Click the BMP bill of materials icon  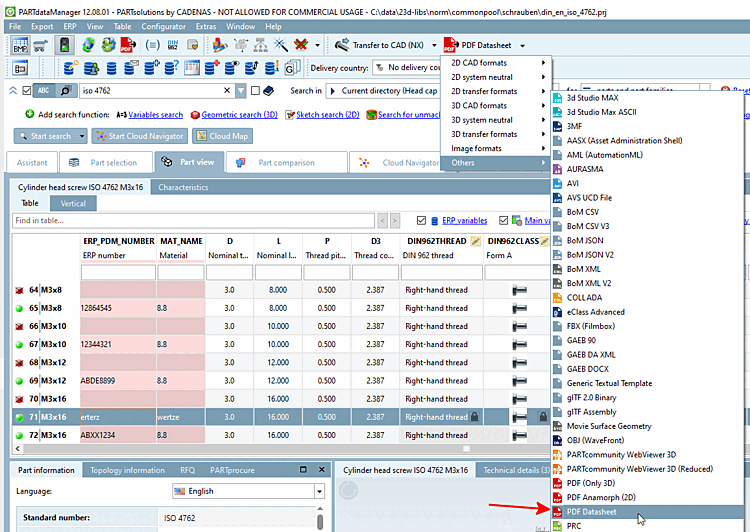pos(20,45)
